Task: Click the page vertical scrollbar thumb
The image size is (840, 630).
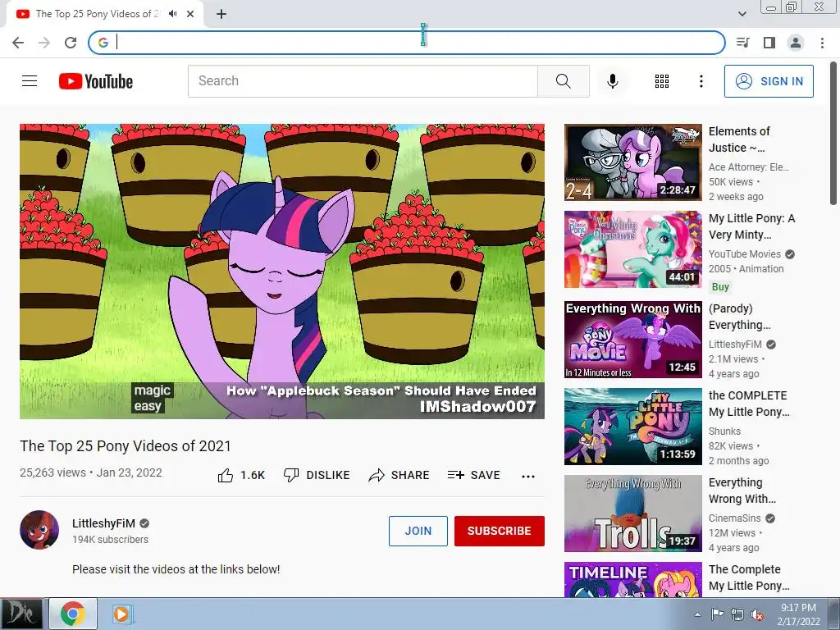Action: [x=833, y=133]
